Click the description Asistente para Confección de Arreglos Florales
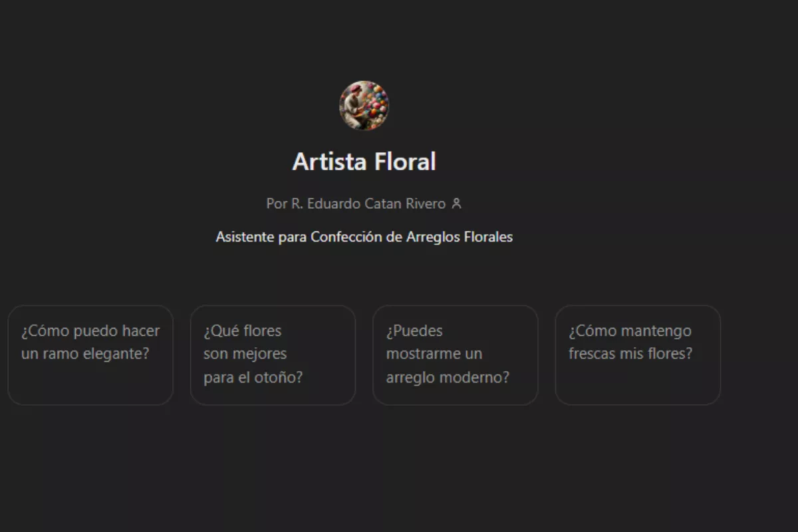798x532 pixels. (x=364, y=237)
